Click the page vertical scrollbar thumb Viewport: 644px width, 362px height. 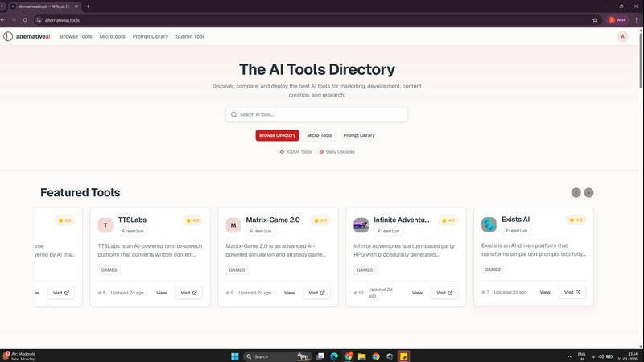pyautogui.click(x=641, y=61)
